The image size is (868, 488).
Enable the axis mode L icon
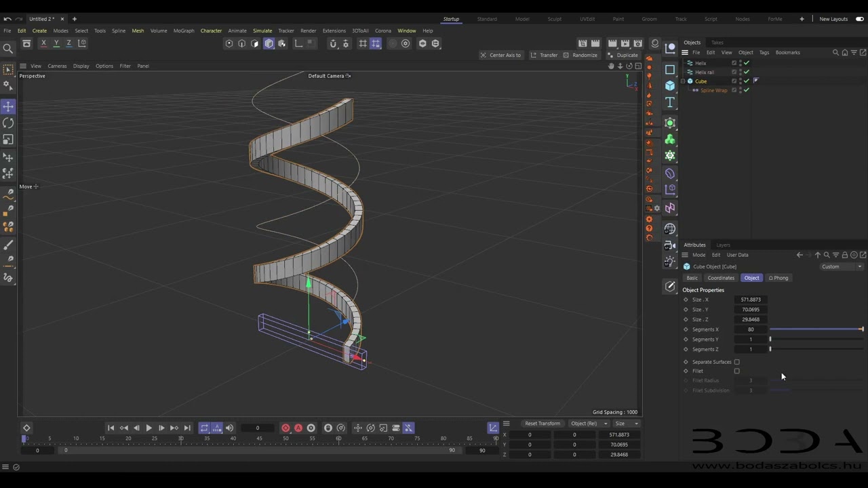tap(298, 43)
